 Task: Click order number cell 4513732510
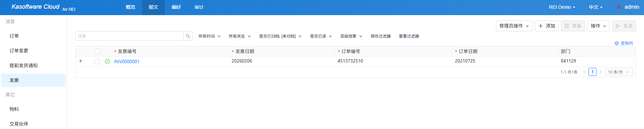coord(350,61)
